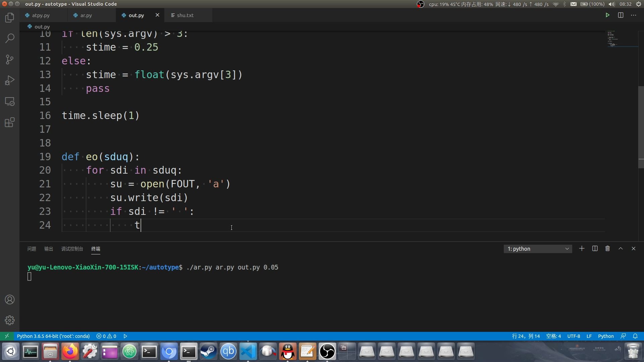This screenshot has height=362, width=644.
Task: Open the terminal selector dropdown '1: python'
Action: click(538, 249)
